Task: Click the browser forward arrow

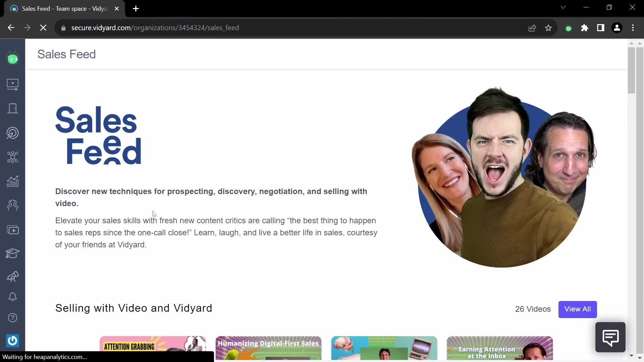Action: (27, 28)
